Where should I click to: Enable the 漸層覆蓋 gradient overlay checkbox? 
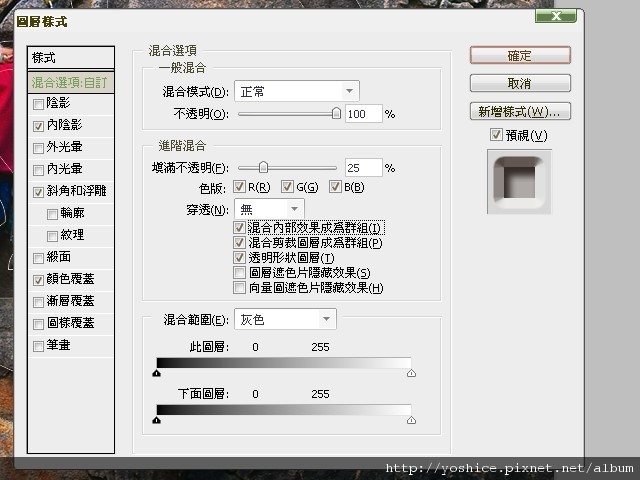click(38, 302)
